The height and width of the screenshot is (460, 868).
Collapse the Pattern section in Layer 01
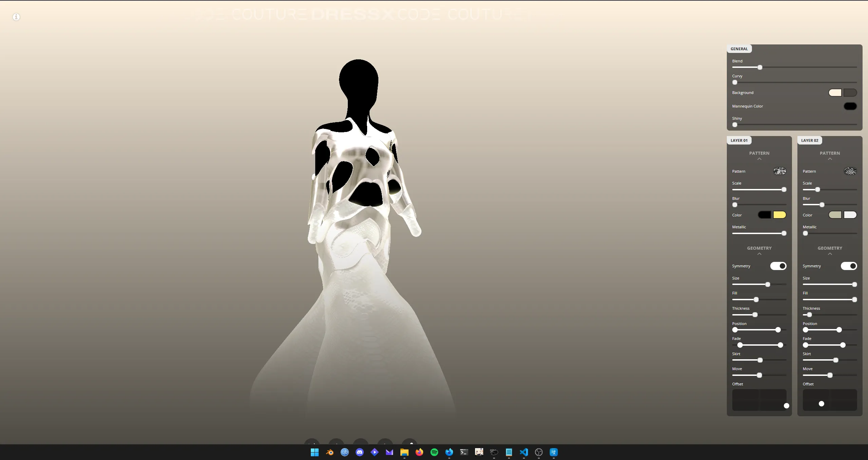759,159
